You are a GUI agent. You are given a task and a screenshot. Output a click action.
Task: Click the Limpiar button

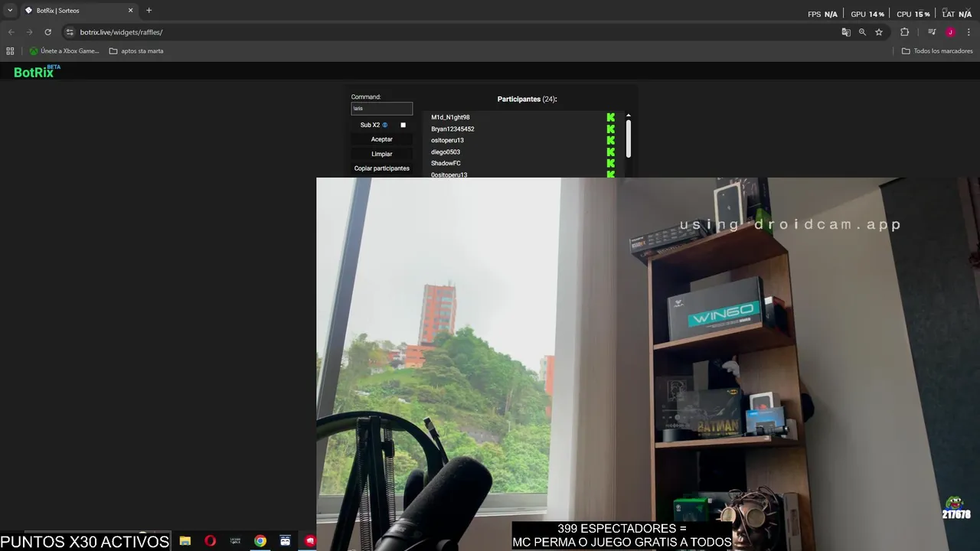click(381, 154)
